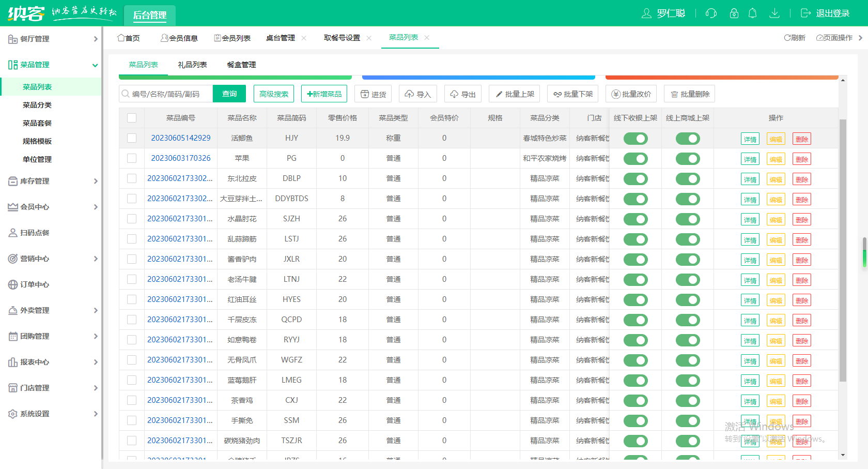Open details of dish code 20230605142929

pyautogui.click(x=180, y=138)
